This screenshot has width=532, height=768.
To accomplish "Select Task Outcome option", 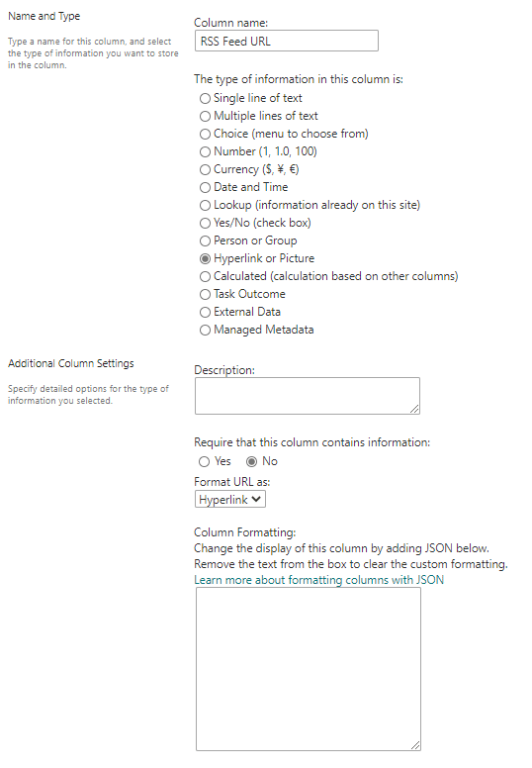I will point(205,294).
